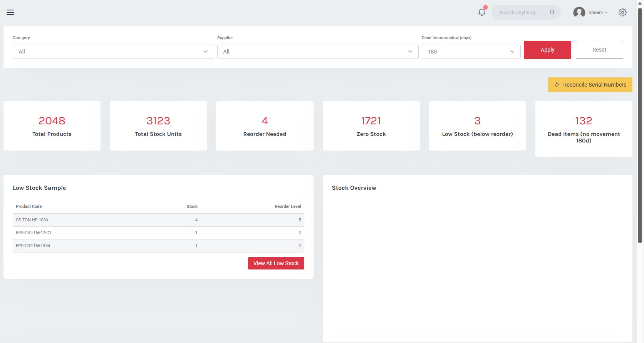Click the Total Products card
Viewport: 644px width, 343px height.
pyautogui.click(x=52, y=126)
